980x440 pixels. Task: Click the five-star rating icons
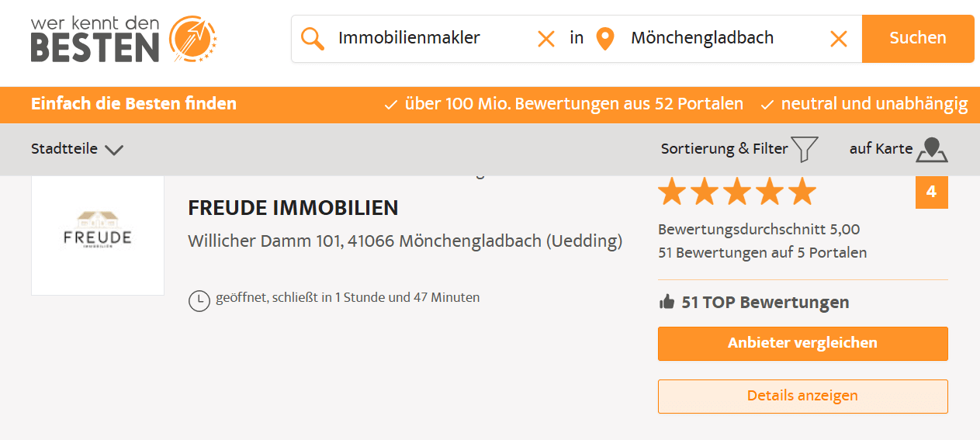tap(737, 192)
